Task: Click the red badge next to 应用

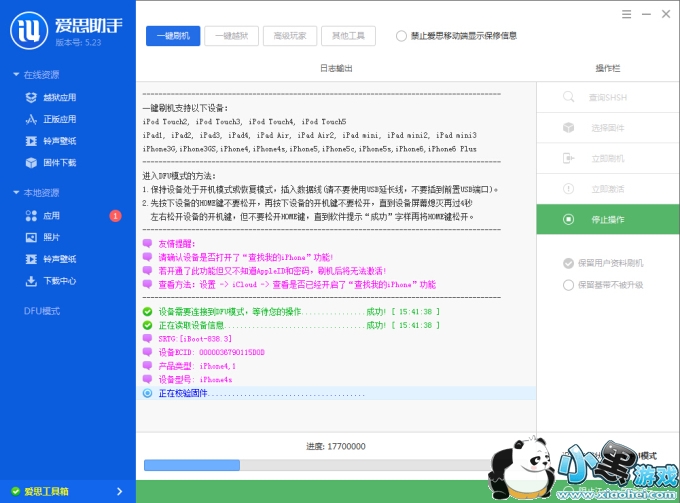Action: pyautogui.click(x=115, y=216)
